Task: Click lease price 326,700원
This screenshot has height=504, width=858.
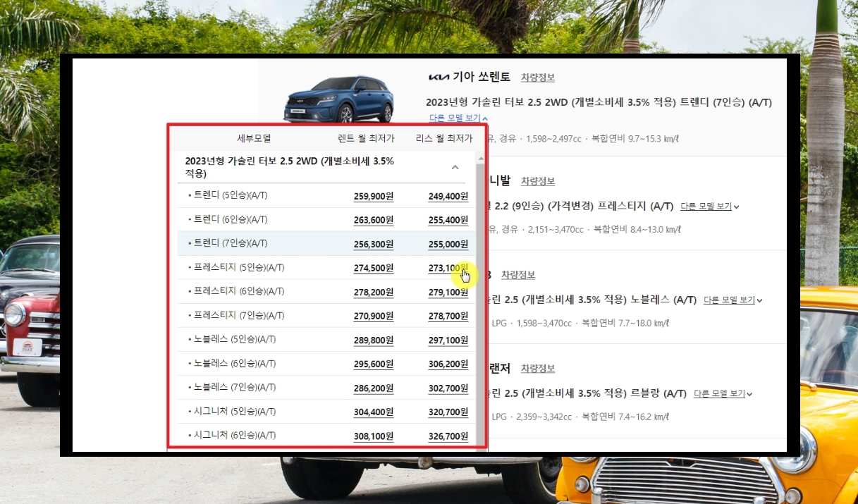Action: (448, 436)
